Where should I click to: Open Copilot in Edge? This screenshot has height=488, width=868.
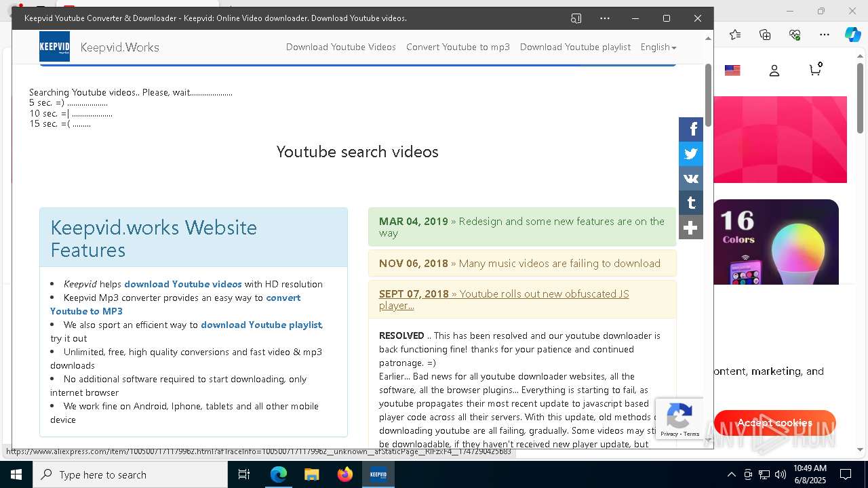852,35
